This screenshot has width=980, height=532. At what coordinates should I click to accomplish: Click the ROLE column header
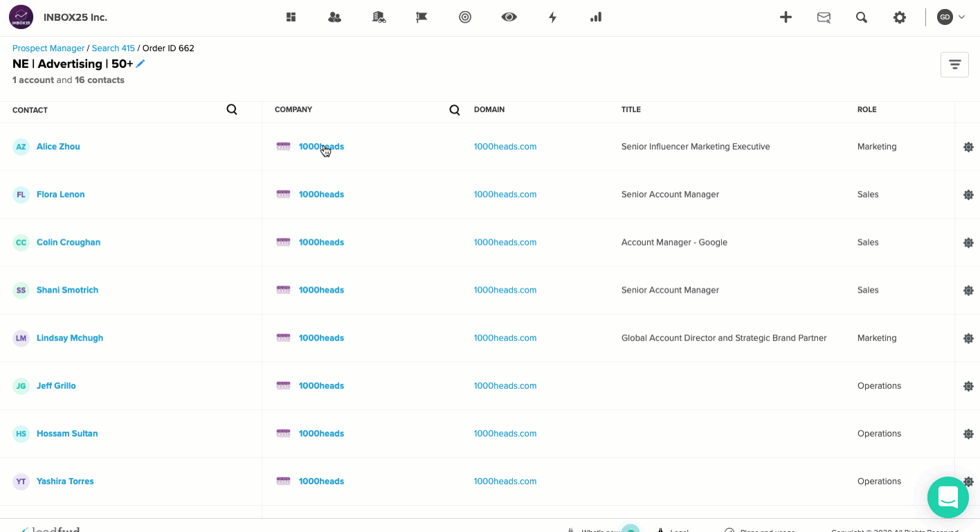[866, 109]
